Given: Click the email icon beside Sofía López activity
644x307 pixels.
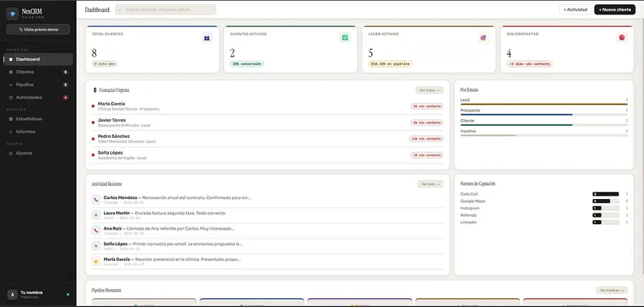Looking at the screenshot, I should click(96, 246).
